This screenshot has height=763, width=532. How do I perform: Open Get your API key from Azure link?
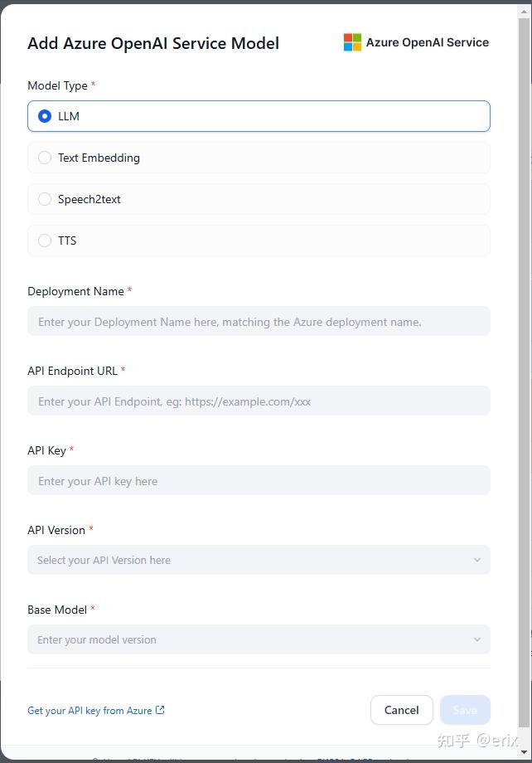(89, 711)
